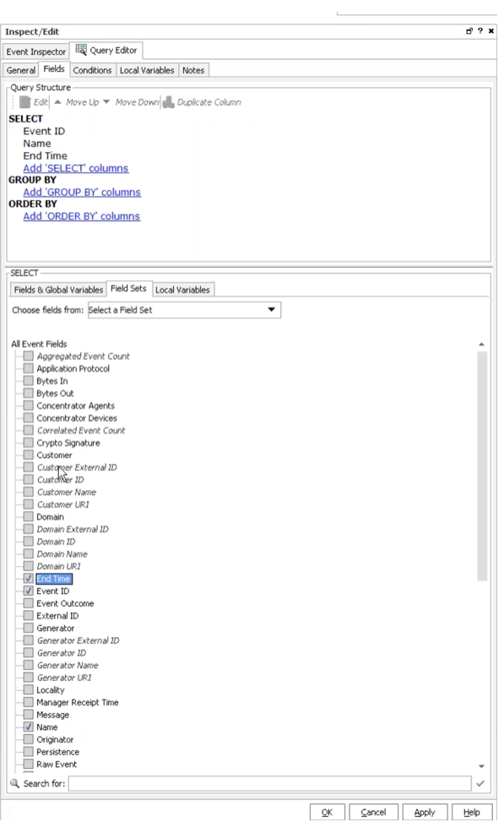Click the field list scroll up arrow
This screenshot has width=504, height=833.
coord(482,344)
